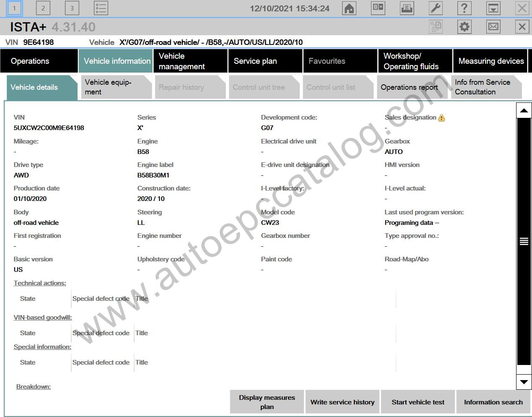Open Info from Service Consultation tab
This screenshot has height=417, width=532.
pos(486,87)
